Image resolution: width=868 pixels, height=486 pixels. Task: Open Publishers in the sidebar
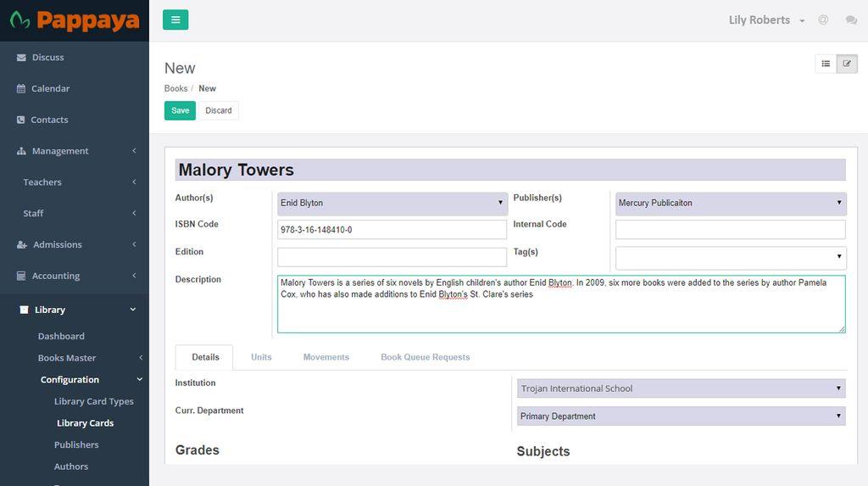point(76,445)
